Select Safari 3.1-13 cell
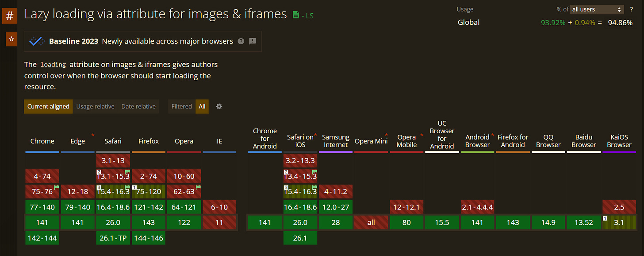 pyautogui.click(x=113, y=161)
